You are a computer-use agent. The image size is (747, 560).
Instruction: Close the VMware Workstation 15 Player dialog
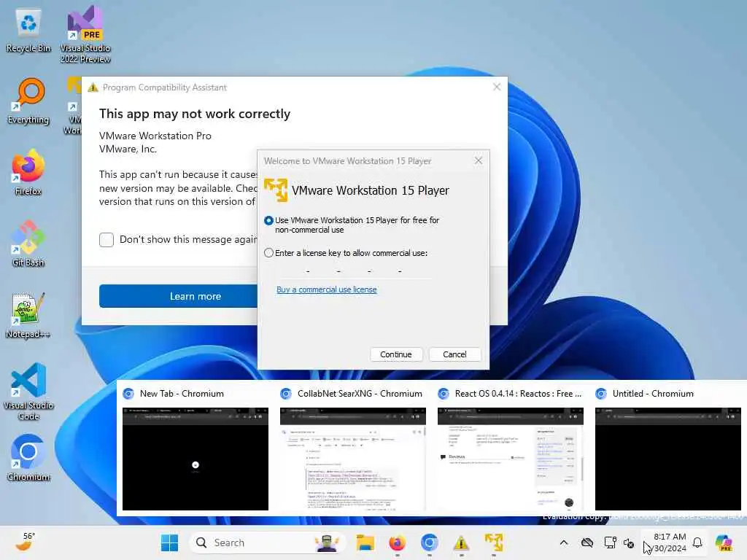point(479,160)
